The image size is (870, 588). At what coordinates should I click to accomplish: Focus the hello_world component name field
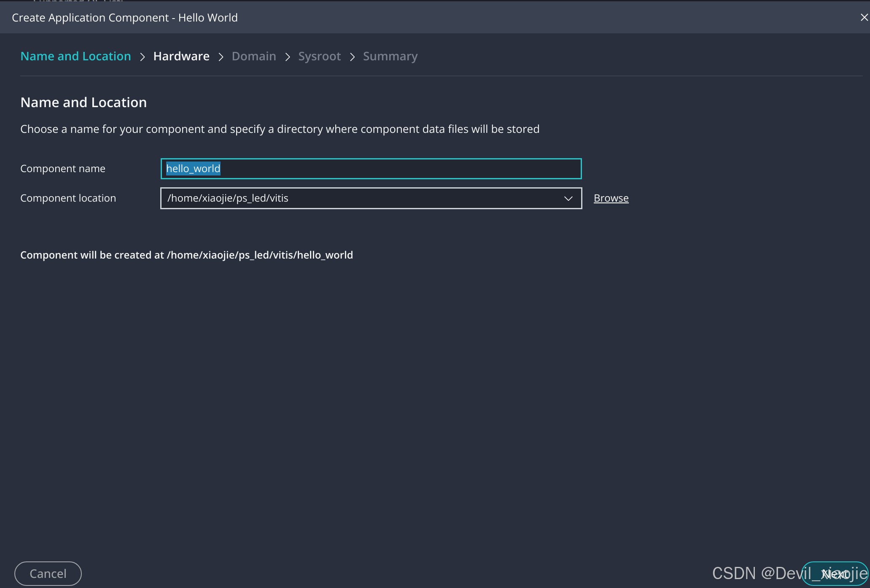[371, 169]
